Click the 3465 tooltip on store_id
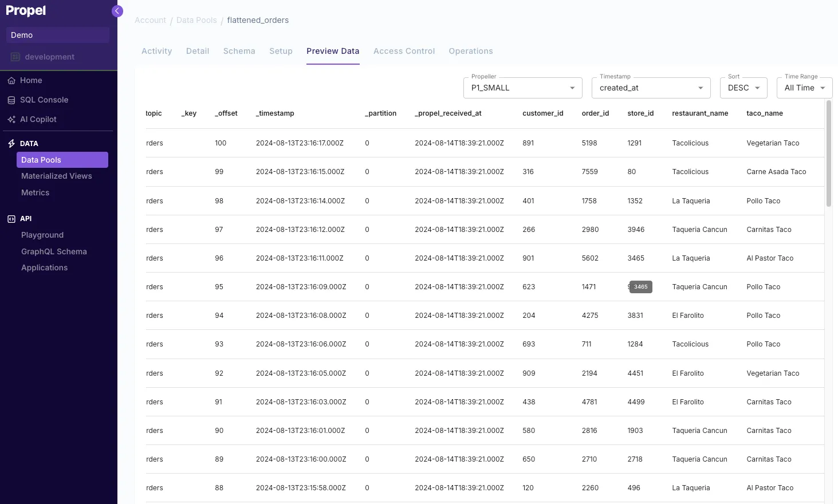Image resolution: width=838 pixels, height=504 pixels. [x=641, y=287]
